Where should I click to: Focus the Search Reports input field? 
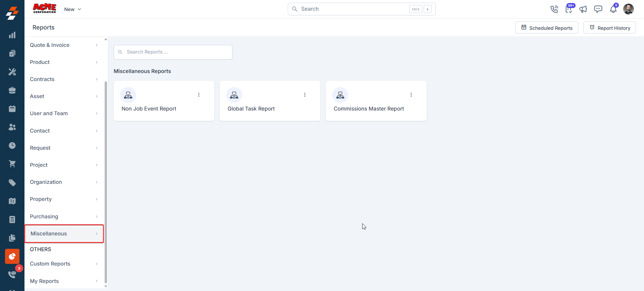click(x=173, y=52)
